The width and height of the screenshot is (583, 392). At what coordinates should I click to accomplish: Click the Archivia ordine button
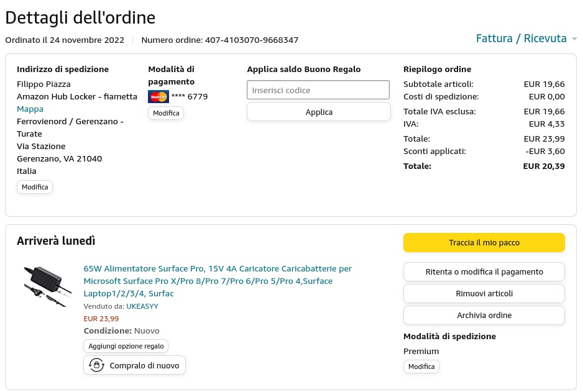tap(484, 315)
